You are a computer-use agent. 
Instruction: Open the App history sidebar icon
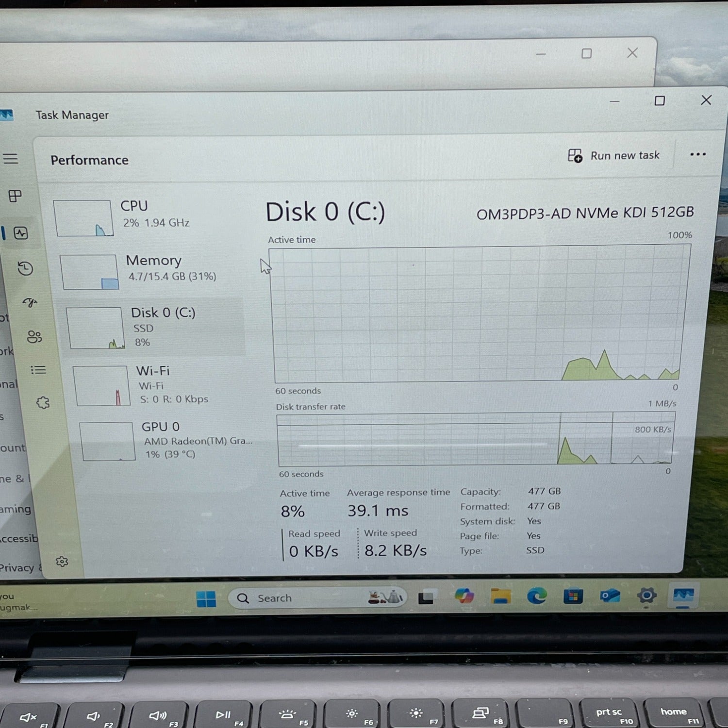coord(25,268)
